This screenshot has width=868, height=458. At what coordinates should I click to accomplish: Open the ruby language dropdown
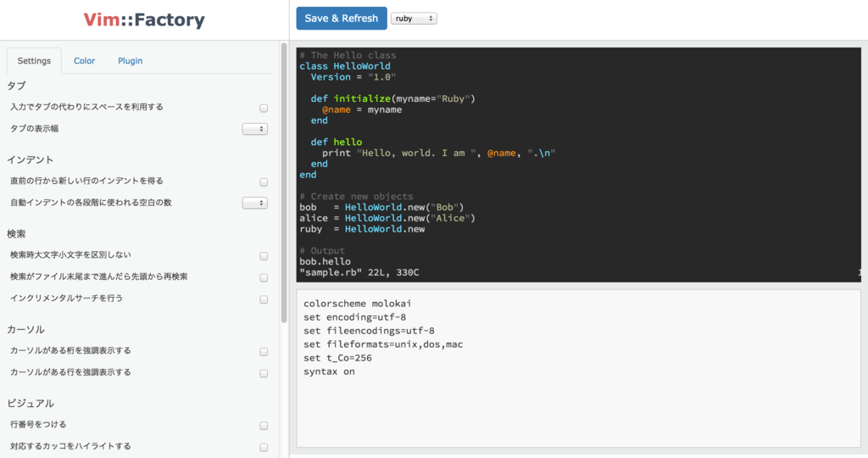tap(414, 19)
